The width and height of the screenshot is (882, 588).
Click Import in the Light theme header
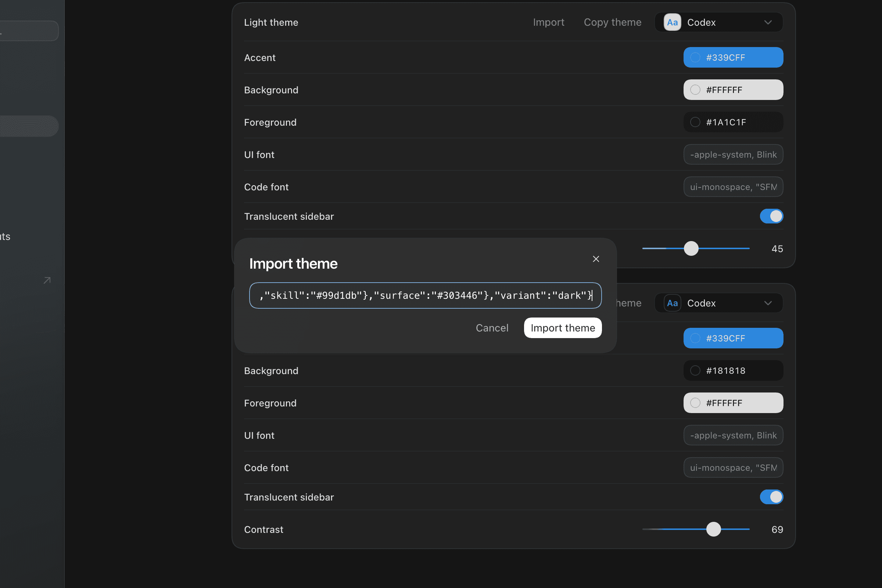tap(548, 22)
